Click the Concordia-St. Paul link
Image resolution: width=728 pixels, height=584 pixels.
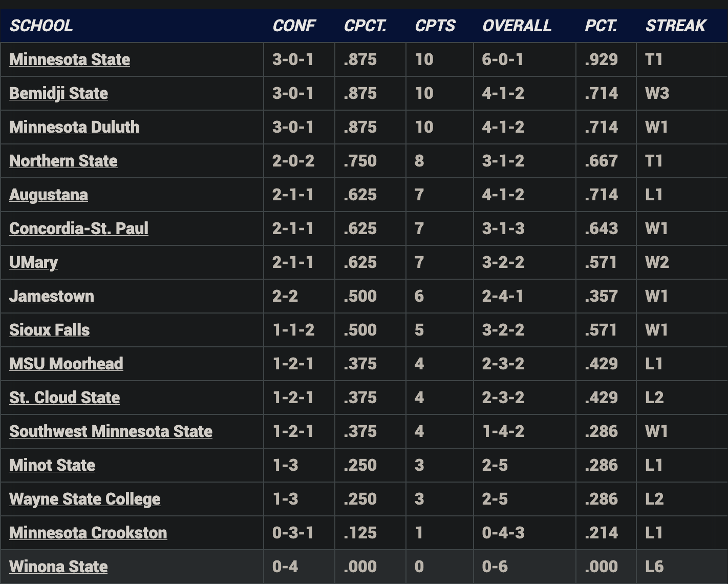tap(79, 228)
